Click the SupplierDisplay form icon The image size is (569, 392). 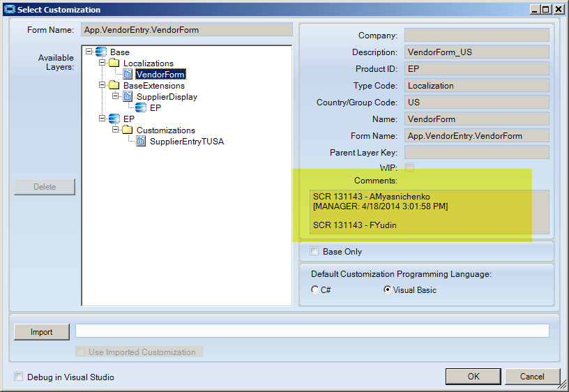[128, 96]
